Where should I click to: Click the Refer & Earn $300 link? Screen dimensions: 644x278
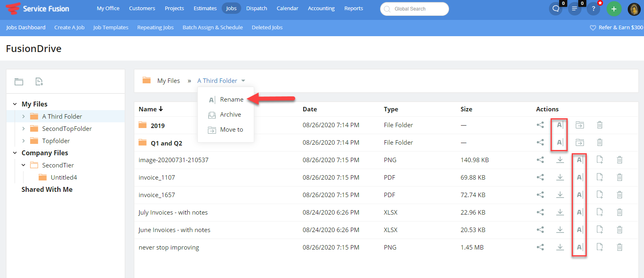[x=616, y=28]
